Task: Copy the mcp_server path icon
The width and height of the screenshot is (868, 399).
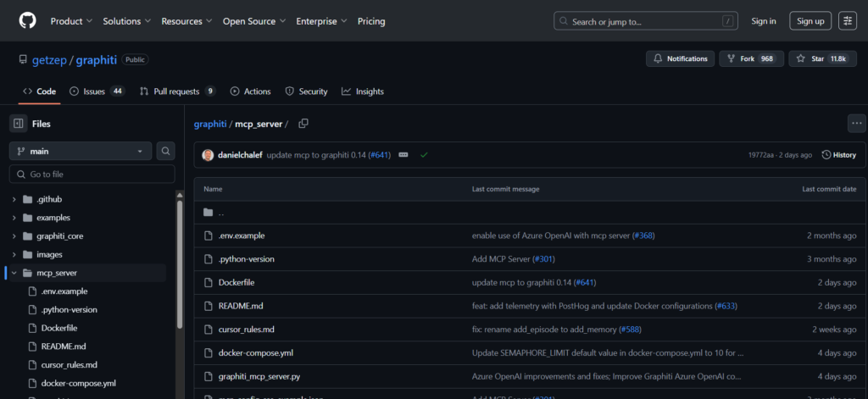Action: pyautogui.click(x=303, y=124)
